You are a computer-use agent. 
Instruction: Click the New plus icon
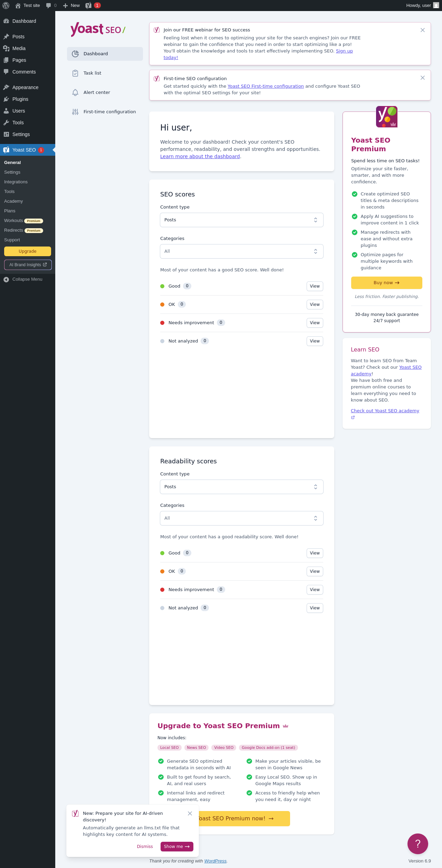[65, 6]
